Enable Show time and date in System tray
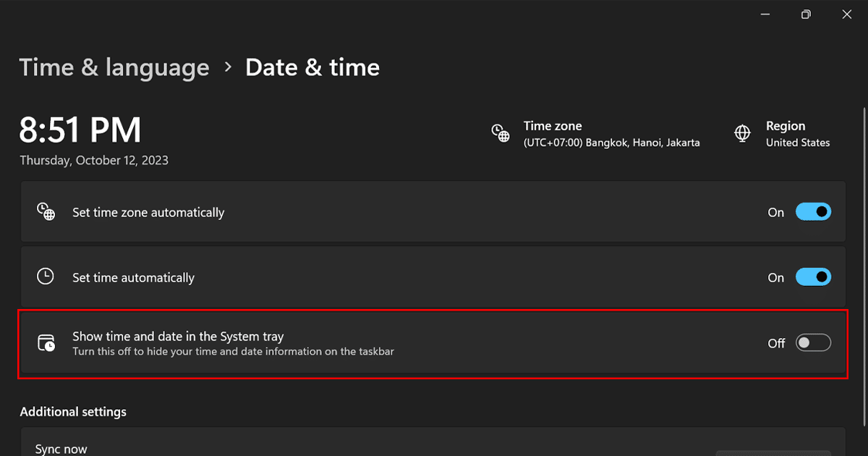The image size is (868, 456). coord(813,343)
